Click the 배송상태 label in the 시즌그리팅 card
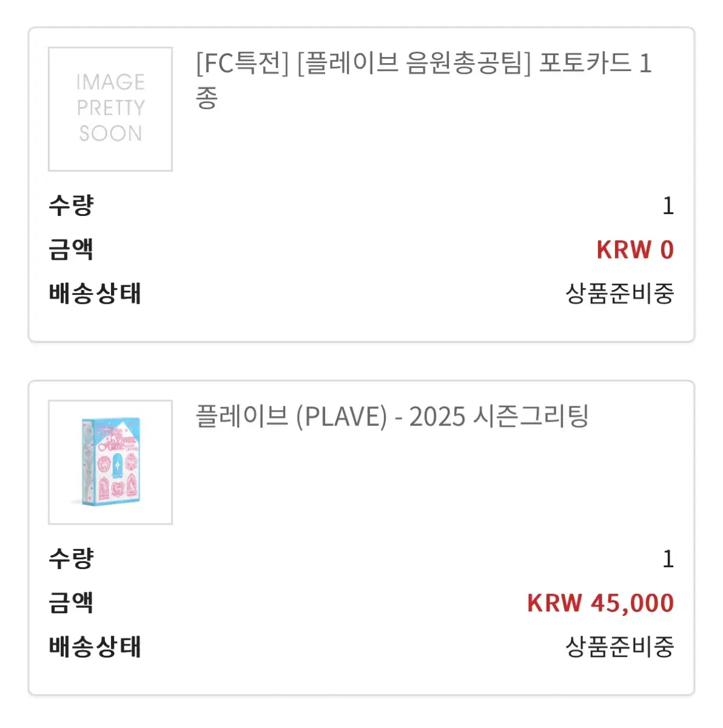 click(95, 647)
